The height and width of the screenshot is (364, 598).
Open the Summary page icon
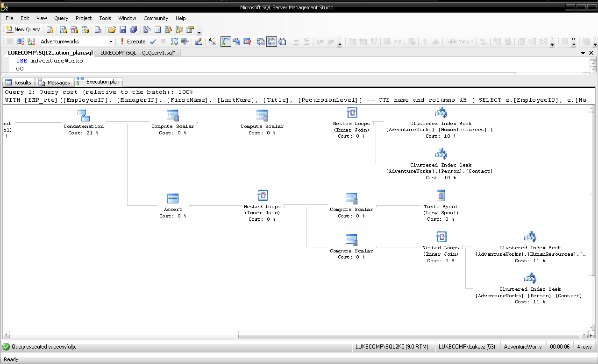point(157,29)
